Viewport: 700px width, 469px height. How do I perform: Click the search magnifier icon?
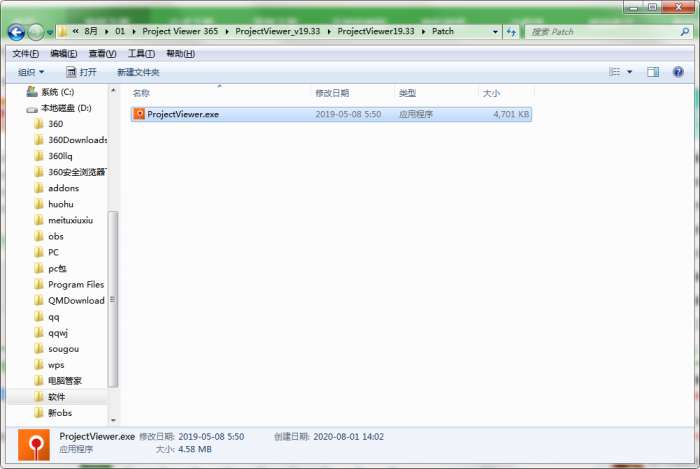click(x=684, y=32)
